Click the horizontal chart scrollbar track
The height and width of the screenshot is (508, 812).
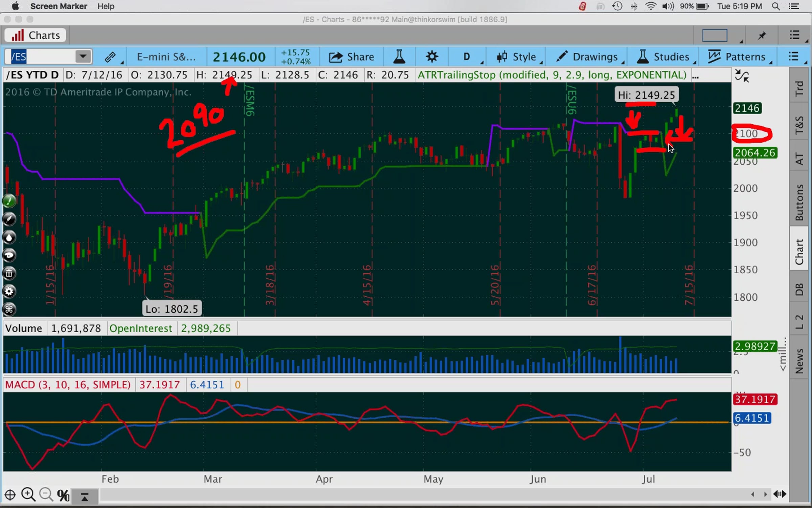pos(406,495)
